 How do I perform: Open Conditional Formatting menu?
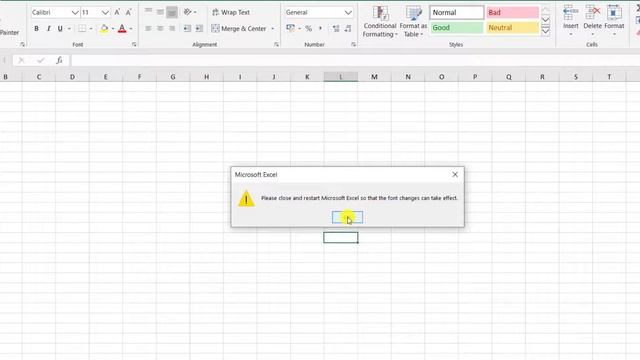pos(380,22)
